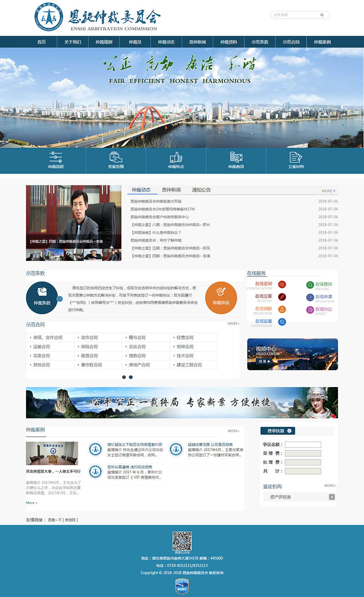
Task: Click More + under 买卖房屋是大事 case
Action: [32, 503]
